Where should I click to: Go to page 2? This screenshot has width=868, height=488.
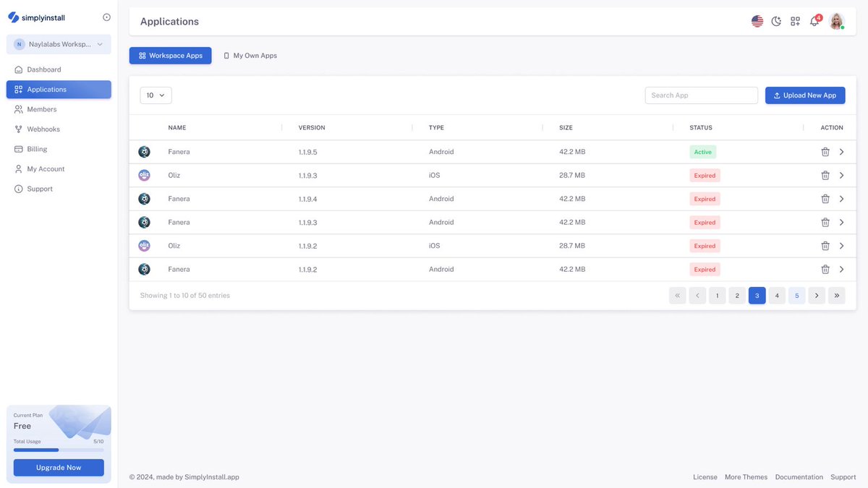[737, 296]
